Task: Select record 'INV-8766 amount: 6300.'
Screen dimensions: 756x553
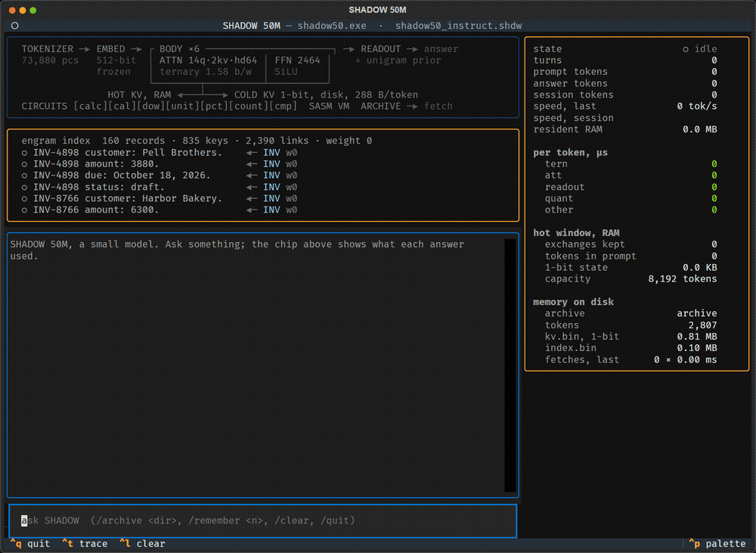Action: point(159,210)
